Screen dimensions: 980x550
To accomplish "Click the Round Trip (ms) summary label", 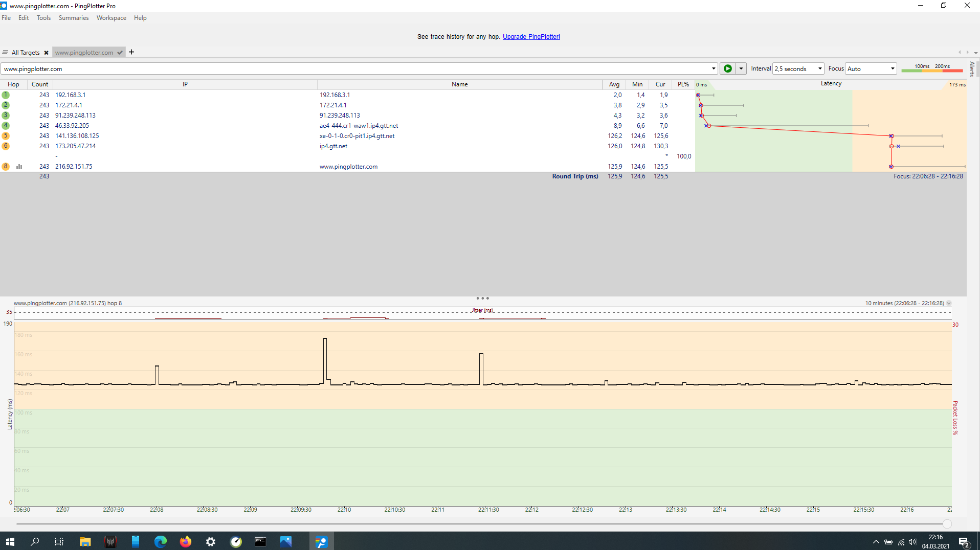I will click(575, 176).
